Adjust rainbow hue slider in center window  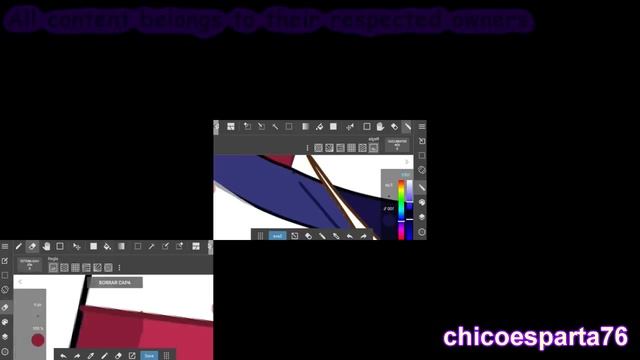click(x=401, y=210)
